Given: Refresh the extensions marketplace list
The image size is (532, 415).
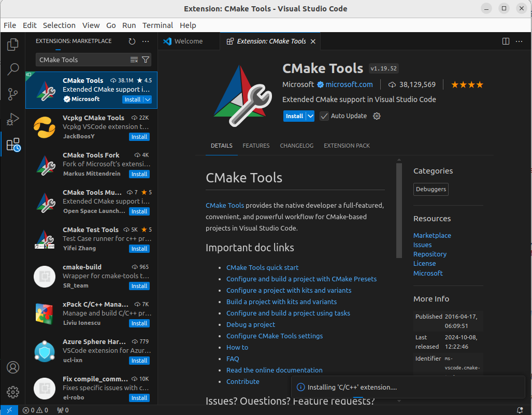Looking at the screenshot, I should (132, 41).
